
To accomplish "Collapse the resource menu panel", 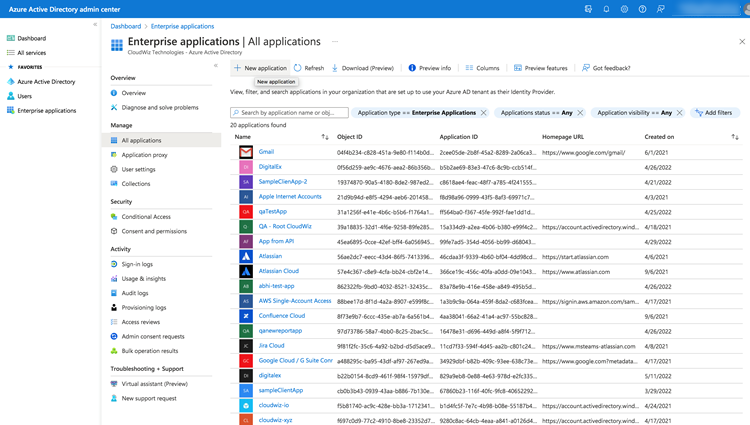I will point(216,66).
